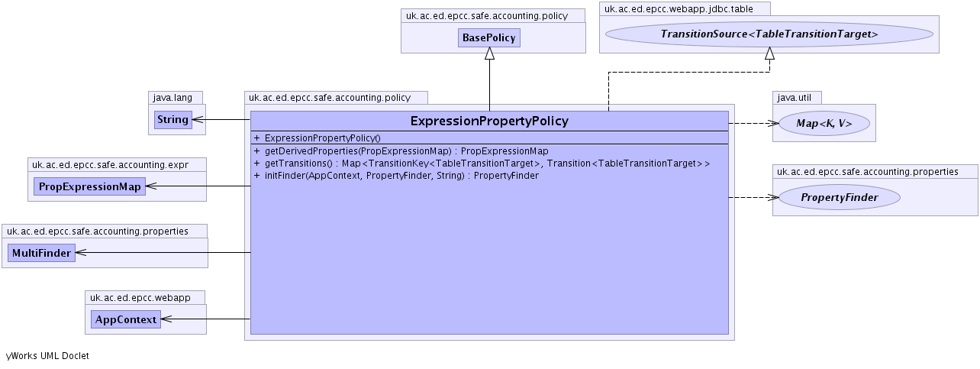Click the inheritance arrowhead below BasePolicy

[x=489, y=54]
